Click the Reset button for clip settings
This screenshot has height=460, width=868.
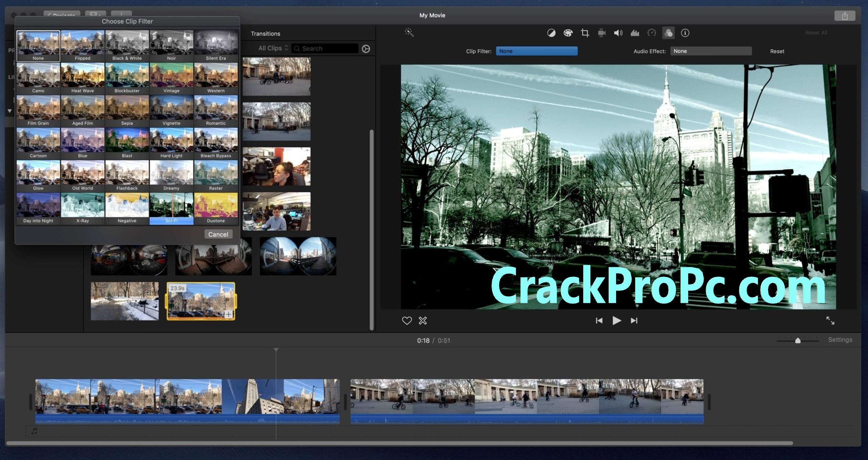coord(777,51)
